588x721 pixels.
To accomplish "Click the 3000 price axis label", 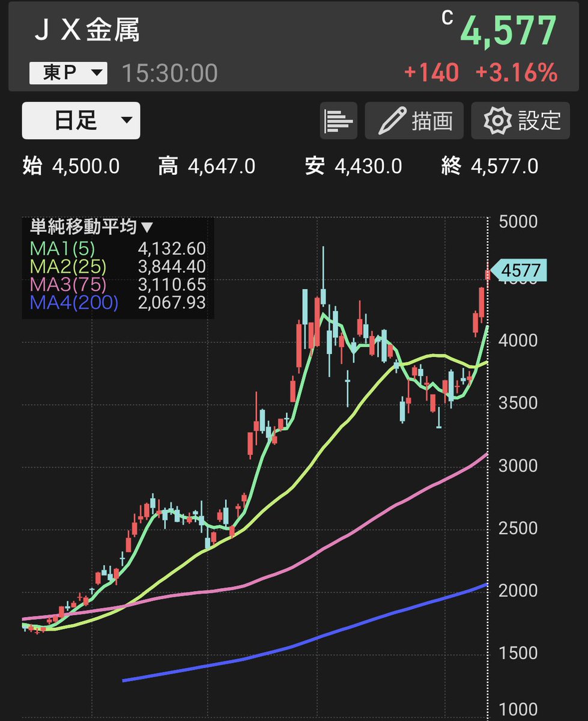I will pyautogui.click(x=518, y=466).
